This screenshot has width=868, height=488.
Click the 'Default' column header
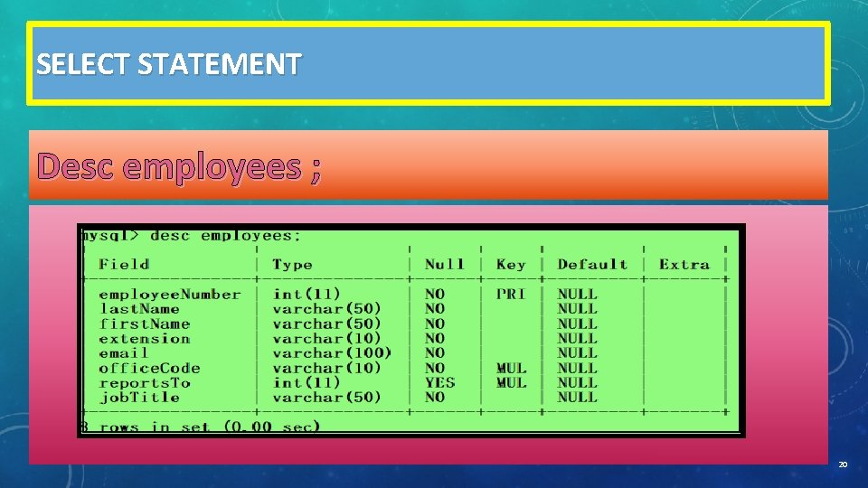[592, 265]
